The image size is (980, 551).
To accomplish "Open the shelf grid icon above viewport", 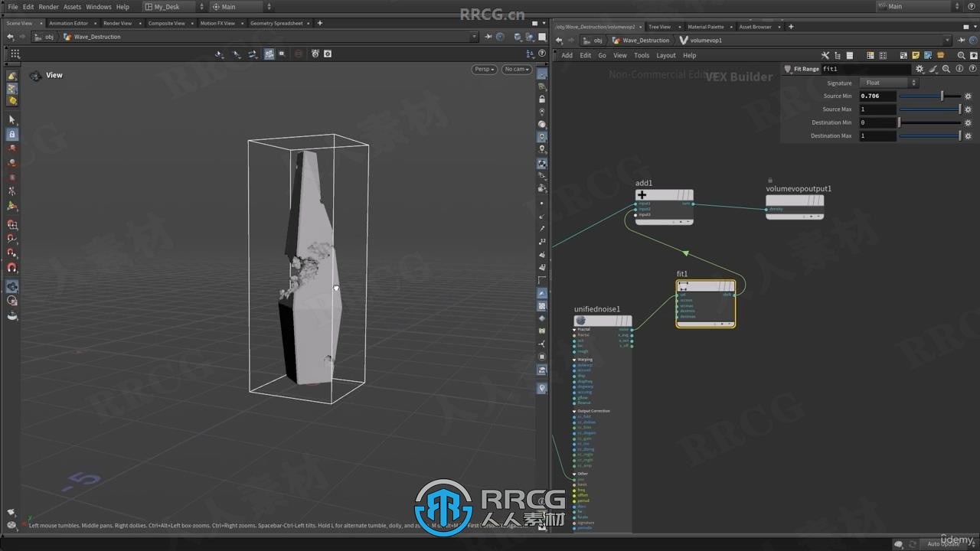I will tap(15, 54).
